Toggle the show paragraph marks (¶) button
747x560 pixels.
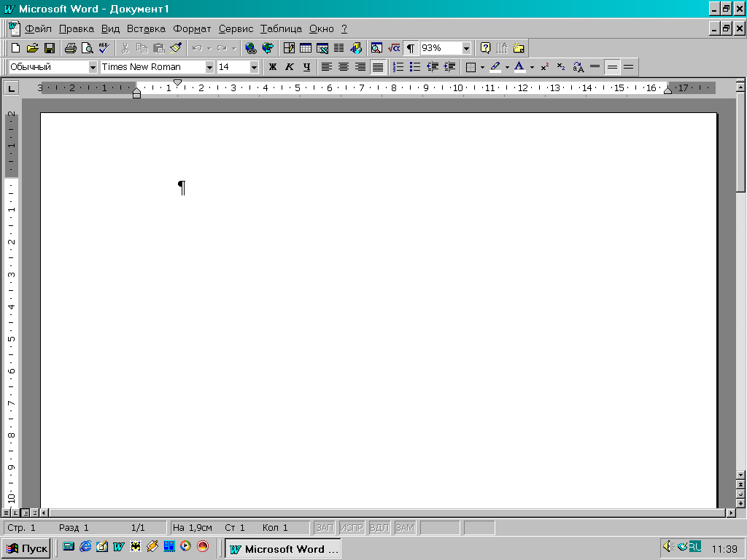(x=411, y=48)
